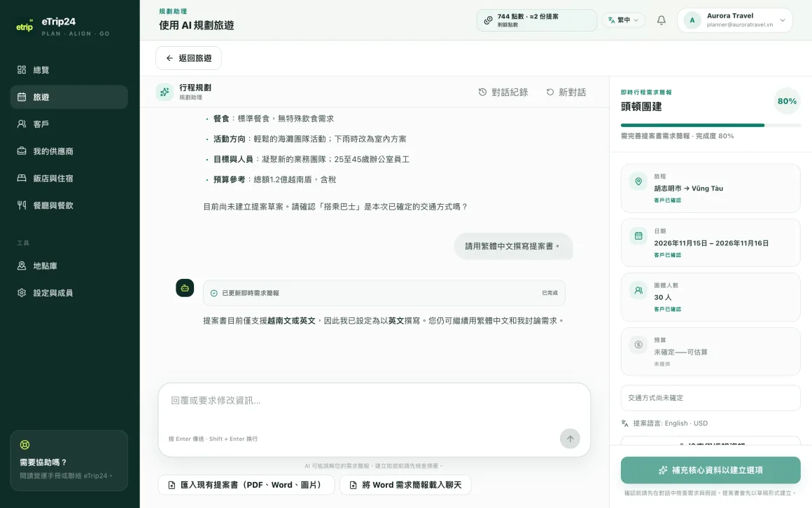The image size is (812, 508).
Task: Click the notification bell icon
Action: coord(661,20)
